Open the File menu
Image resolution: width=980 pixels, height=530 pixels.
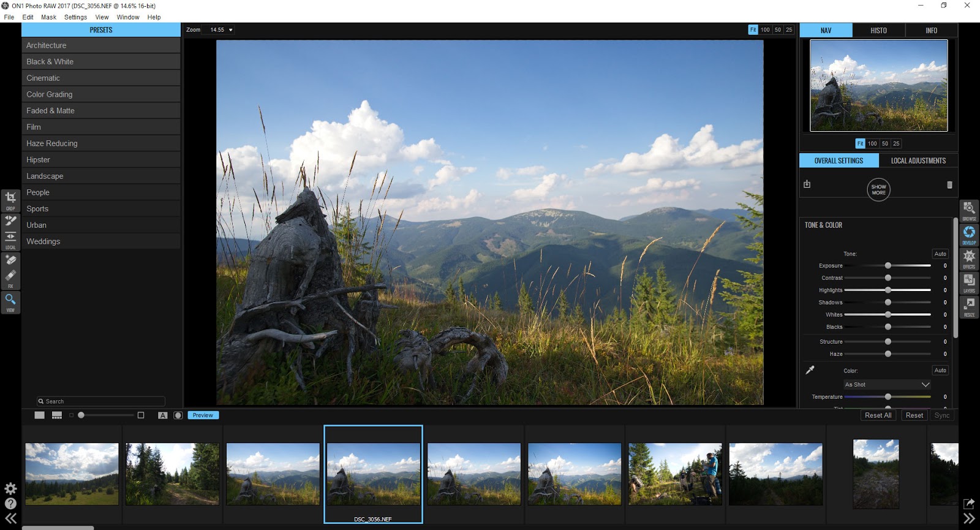tap(9, 17)
